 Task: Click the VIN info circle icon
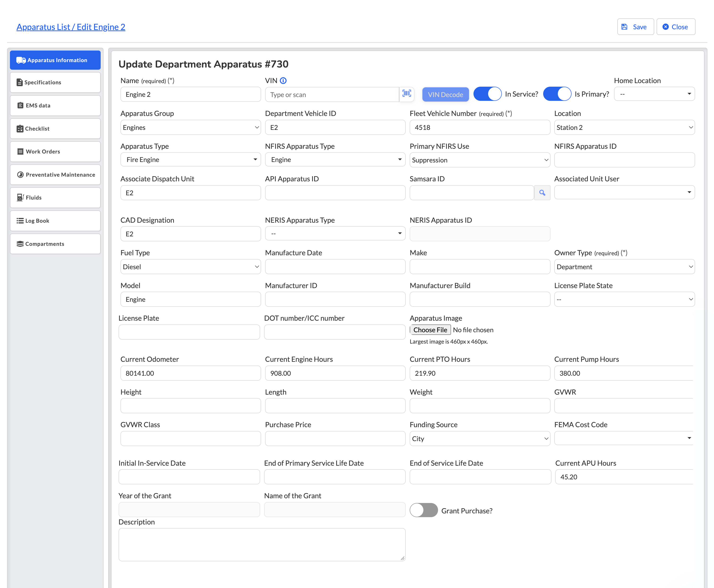283,81
